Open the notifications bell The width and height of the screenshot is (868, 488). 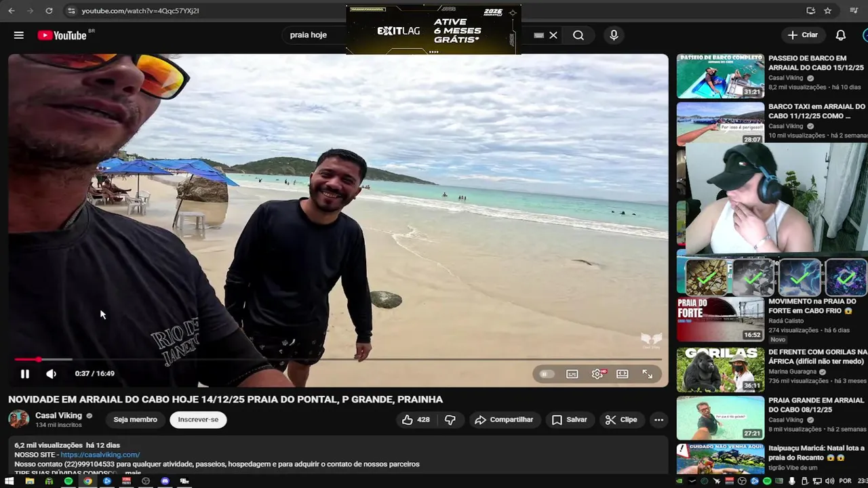click(841, 35)
